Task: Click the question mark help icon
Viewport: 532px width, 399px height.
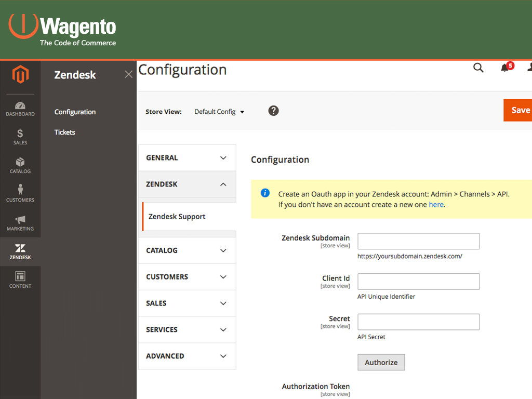Action: [x=273, y=111]
